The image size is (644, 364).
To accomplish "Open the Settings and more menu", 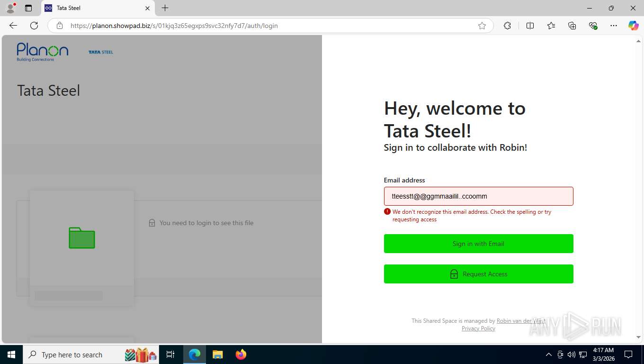I will [x=614, y=26].
